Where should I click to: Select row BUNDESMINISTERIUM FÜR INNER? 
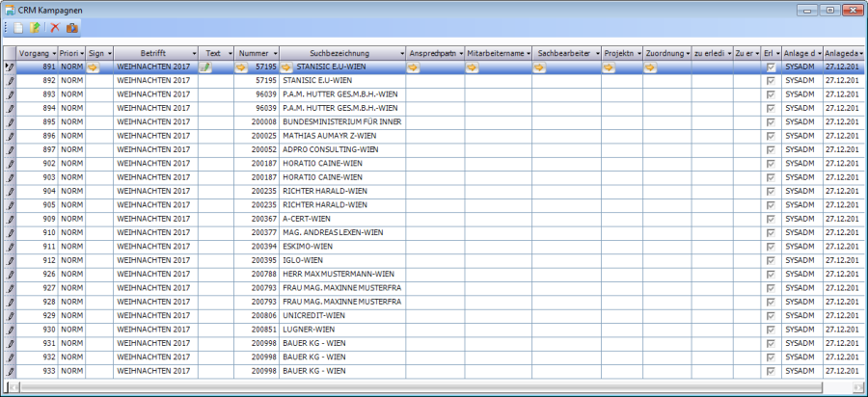click(341, 123)
